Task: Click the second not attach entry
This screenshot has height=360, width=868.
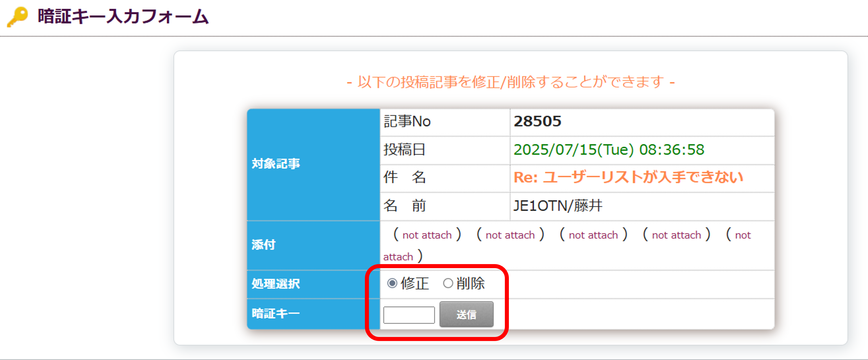Action: coord(510,235)
